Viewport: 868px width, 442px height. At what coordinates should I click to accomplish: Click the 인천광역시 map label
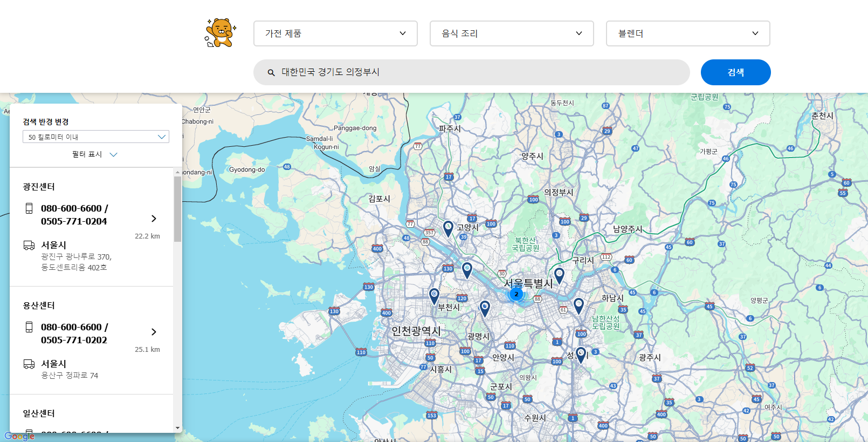coord(416,331)
